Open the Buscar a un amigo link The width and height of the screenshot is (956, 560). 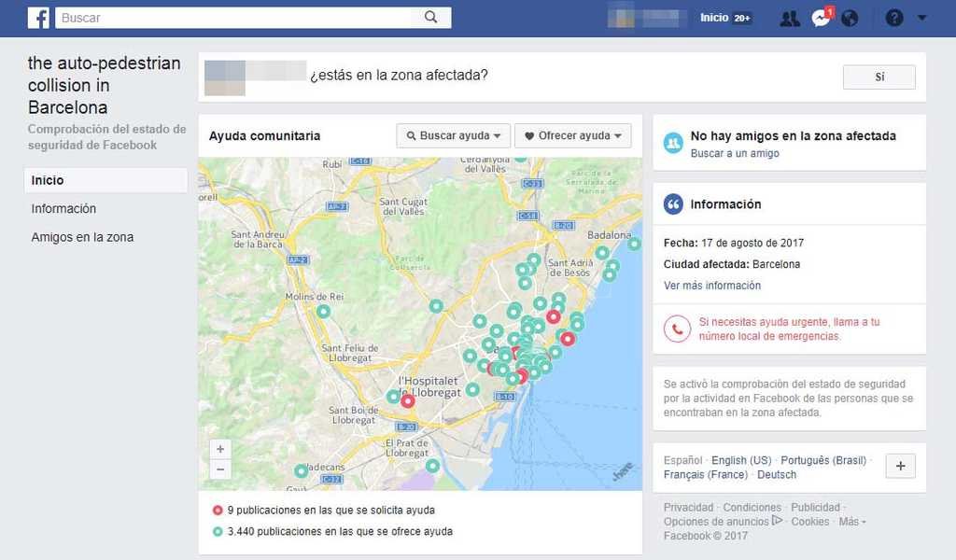pos(735,153)
